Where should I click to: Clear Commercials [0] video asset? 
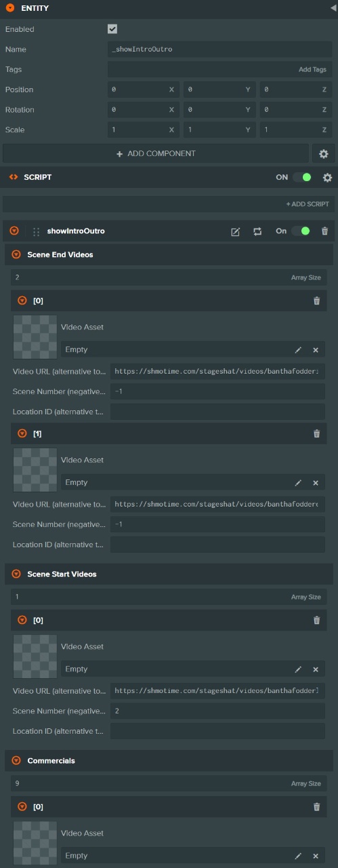point(316,856)
